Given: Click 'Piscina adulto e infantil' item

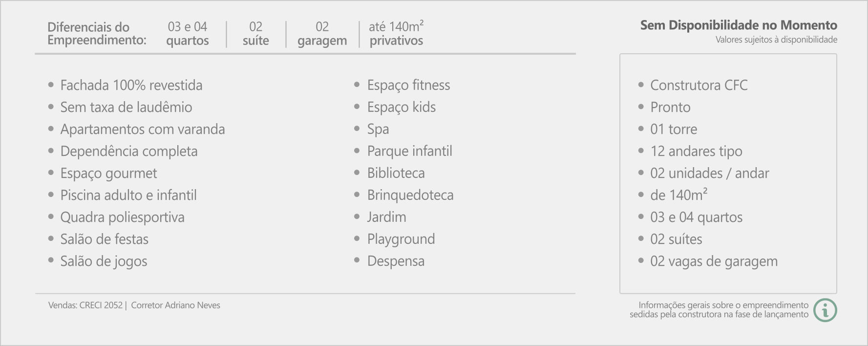Looking at the screenshot, I should [128, 195].
